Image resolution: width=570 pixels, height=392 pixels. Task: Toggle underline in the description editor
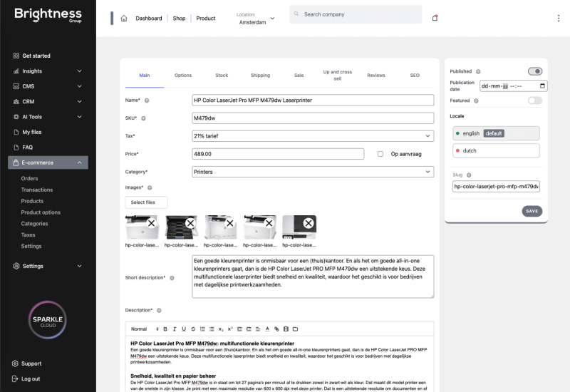(184, 329)
